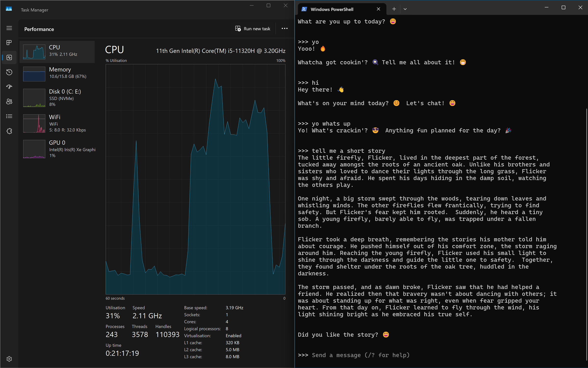Click the Handles count 110393
The image size is (588, 368).
pos(168,334)
